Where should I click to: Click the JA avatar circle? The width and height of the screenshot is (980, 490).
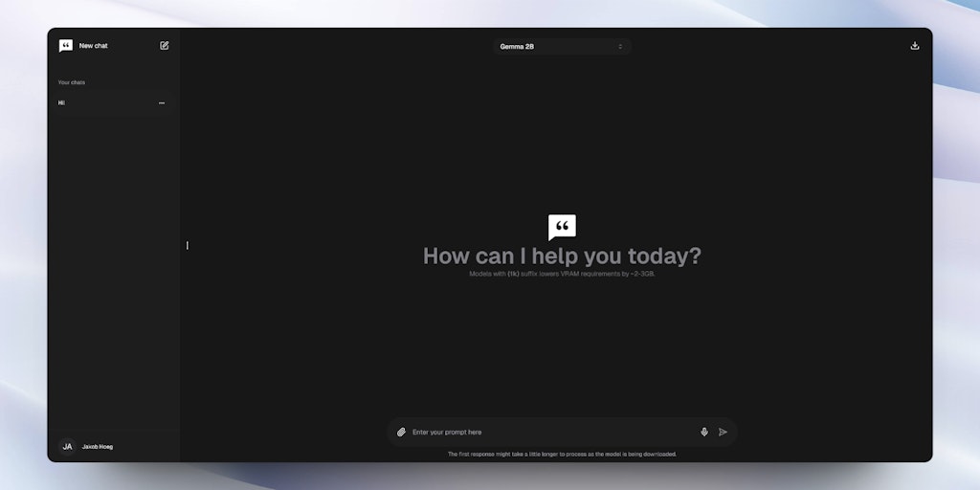68,446
